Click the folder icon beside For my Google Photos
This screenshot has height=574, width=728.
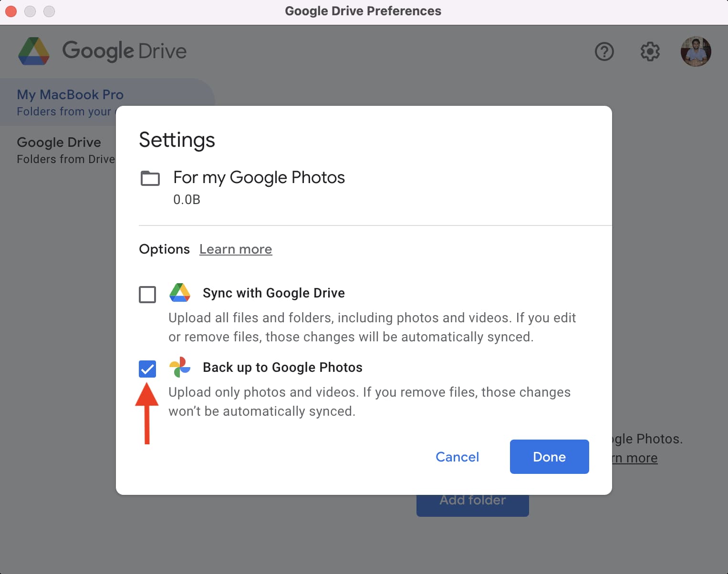150,178
